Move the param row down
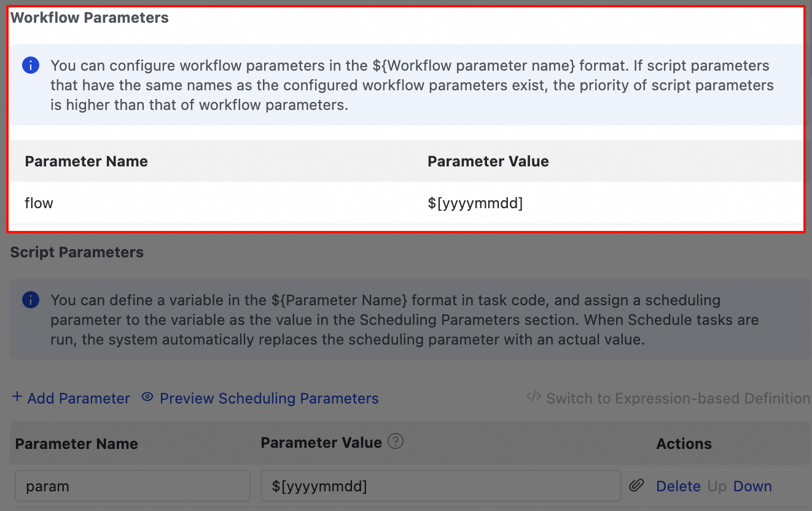This screenshot has width=812, height=511. click(x=752, y=486)
